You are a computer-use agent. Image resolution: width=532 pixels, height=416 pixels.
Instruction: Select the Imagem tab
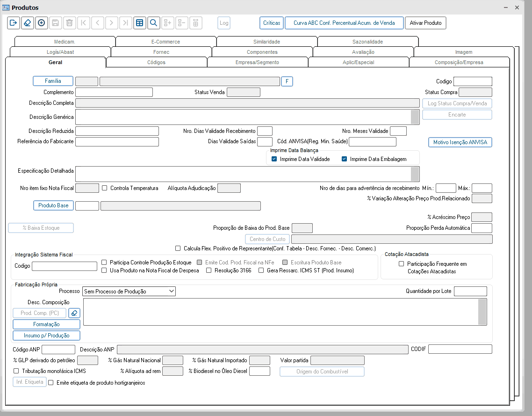click(x=463, y=52)
